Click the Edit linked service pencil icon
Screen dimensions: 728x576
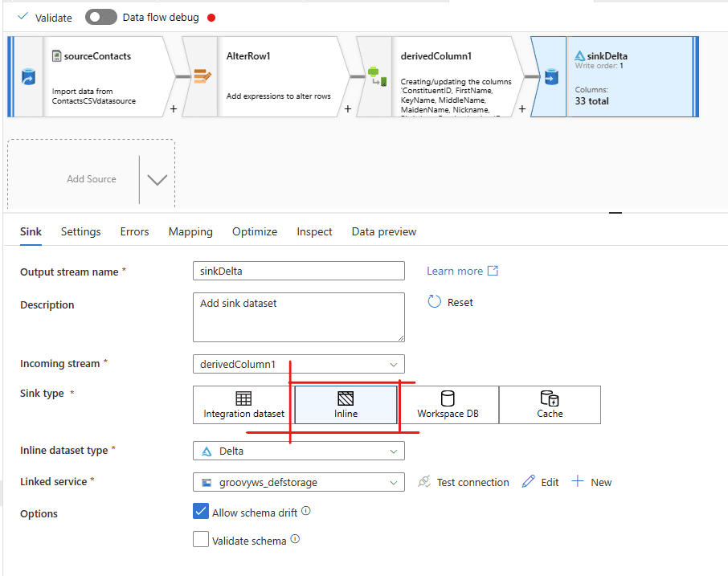[x=528, y=482]
